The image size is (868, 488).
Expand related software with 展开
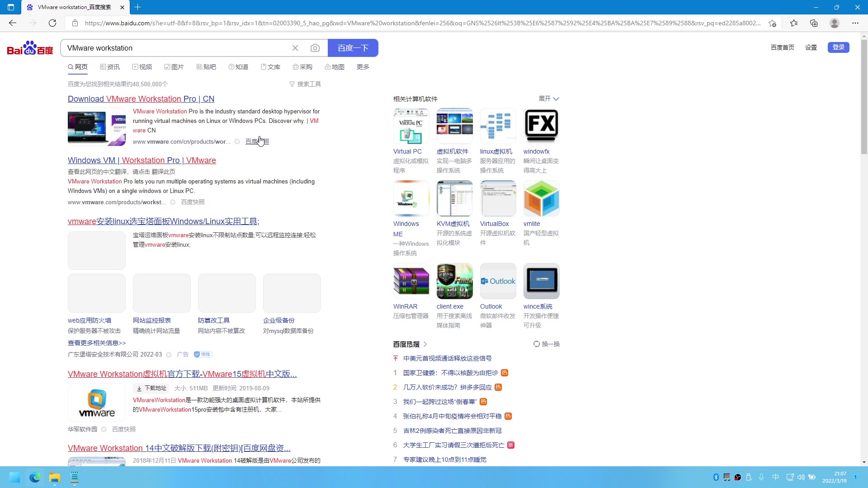[549, 99]
